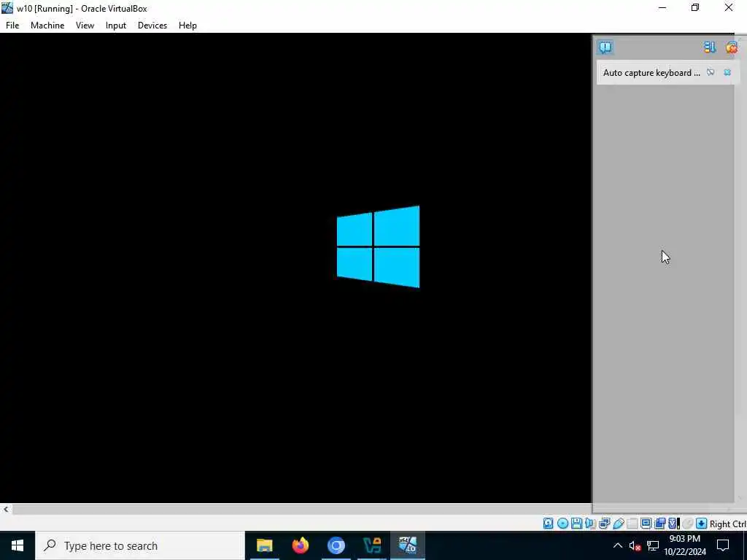
Task: Click the horizontal scrollbar left arrow
Action: (6, 510)
